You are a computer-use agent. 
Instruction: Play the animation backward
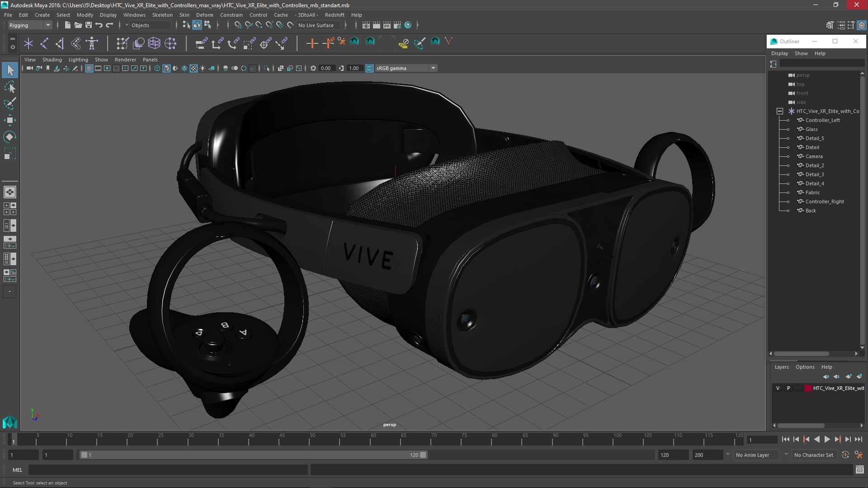coord(816,439)
